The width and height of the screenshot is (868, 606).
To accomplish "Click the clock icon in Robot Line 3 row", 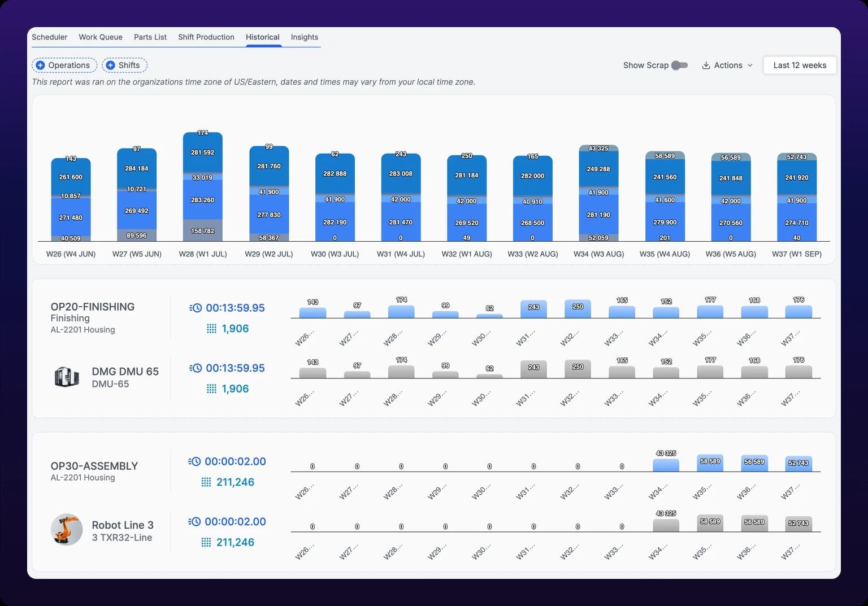I will (194, 522).
